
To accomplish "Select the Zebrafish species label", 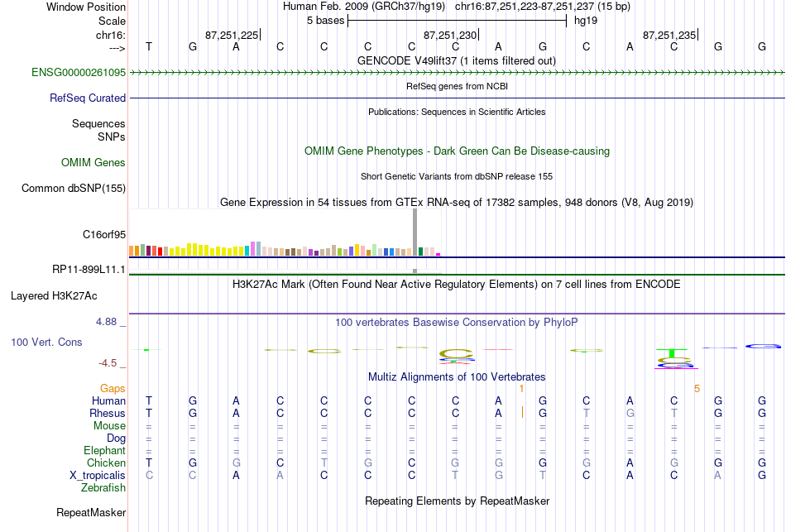I will point(103,487).
